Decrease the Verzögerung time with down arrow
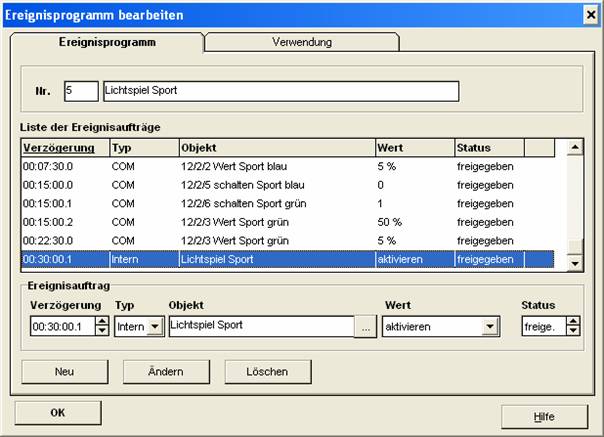The height and width of the screenshot is (437, 604). coord(99,331)
